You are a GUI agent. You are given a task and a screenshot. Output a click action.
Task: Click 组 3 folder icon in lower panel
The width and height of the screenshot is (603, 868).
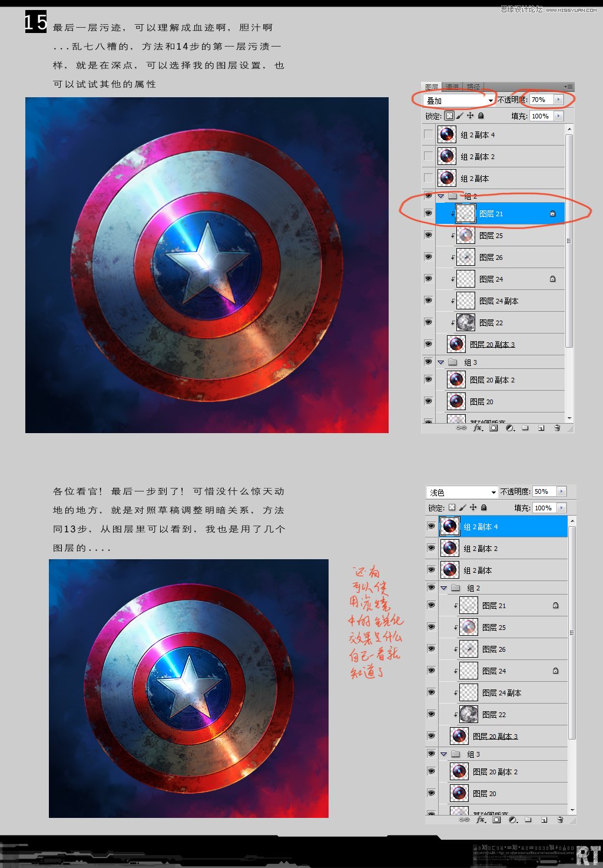click(455, 754)
